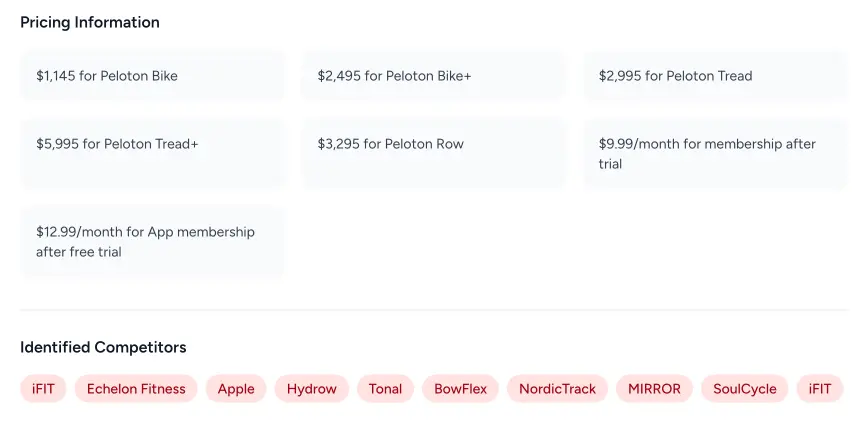
Task: Click the divider line above Identified Competitors
Action: 433,310
